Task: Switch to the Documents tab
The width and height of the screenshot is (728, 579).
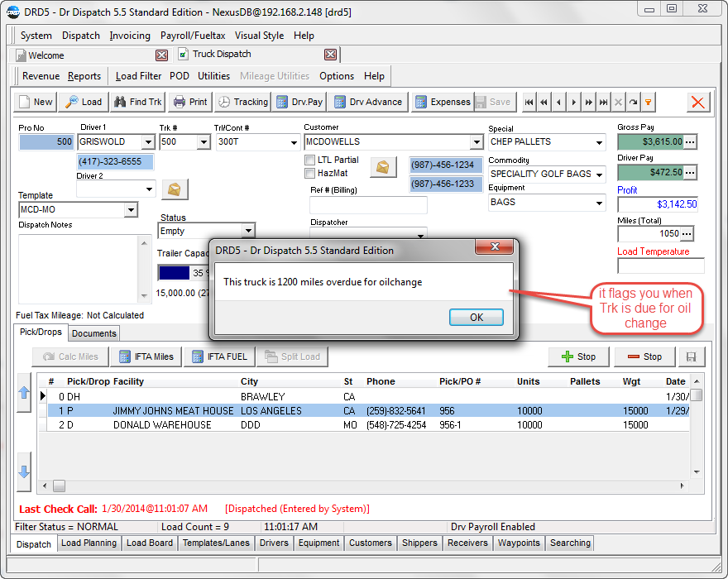Action: 94,333
